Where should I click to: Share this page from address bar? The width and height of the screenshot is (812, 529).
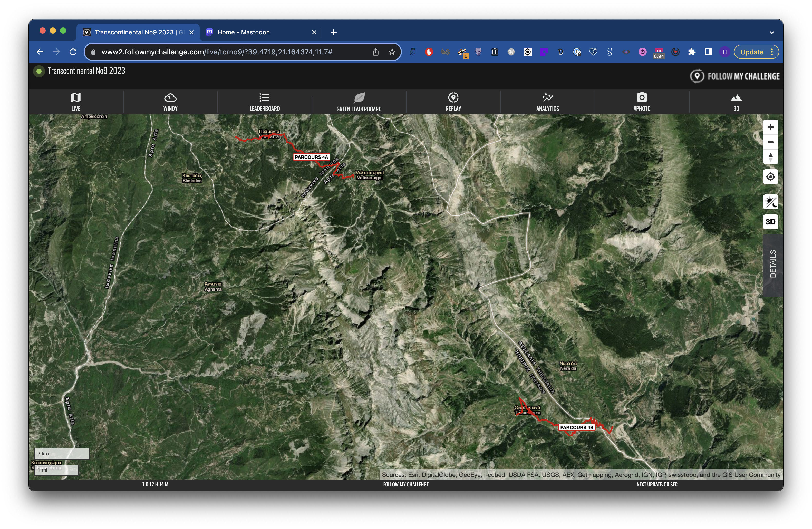tap(375, 52)
